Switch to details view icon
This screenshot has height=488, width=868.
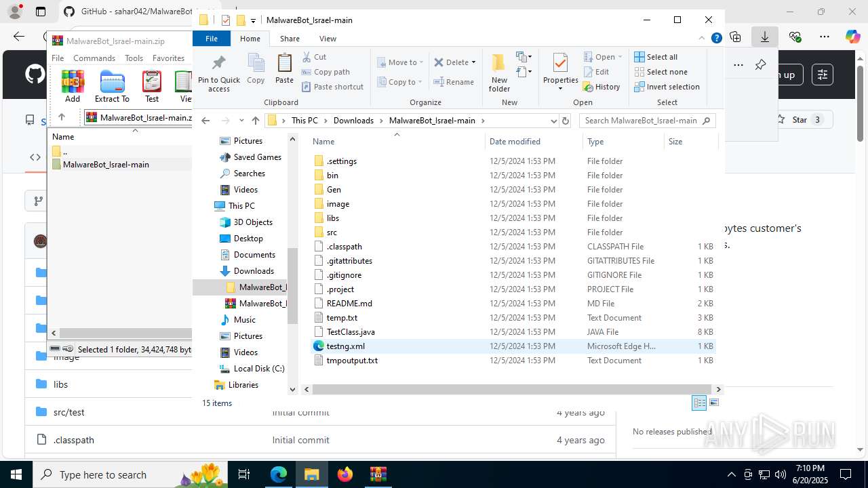coord(699,403)
